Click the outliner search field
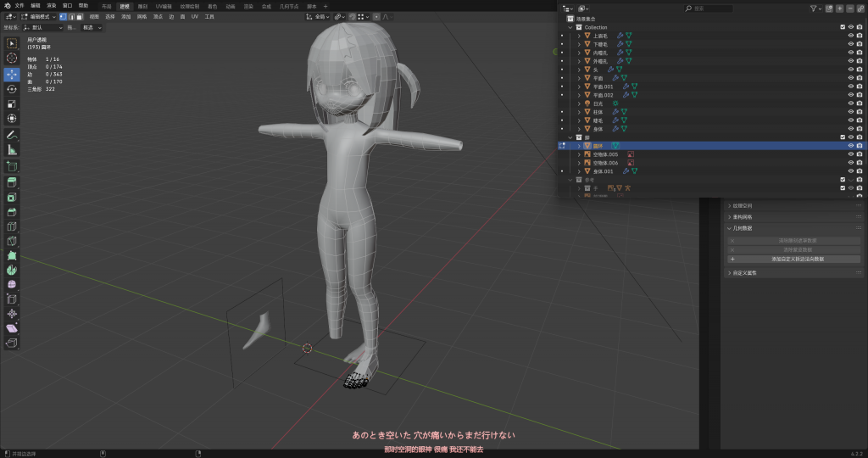This screenshot has width=868, height=458. point(710,8)
